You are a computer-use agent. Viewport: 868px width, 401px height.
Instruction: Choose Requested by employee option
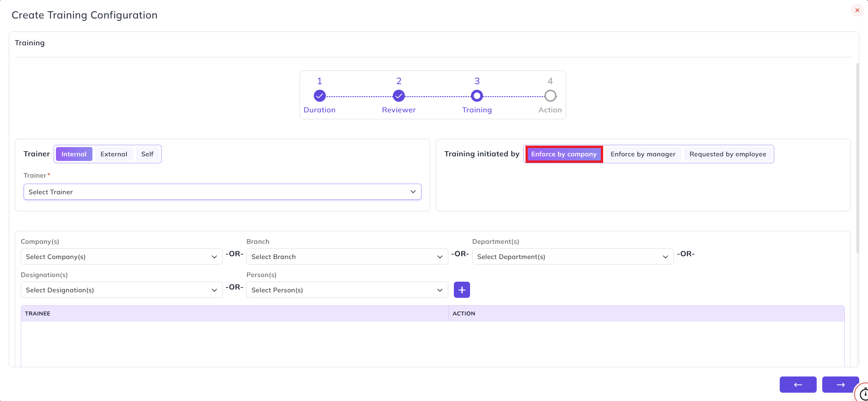click(727, 154)
